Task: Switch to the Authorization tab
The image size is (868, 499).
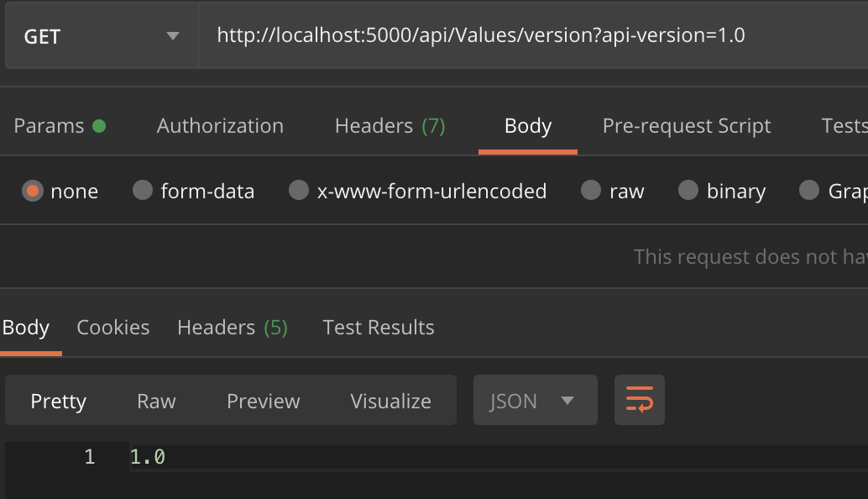Action: click(220, 126)
